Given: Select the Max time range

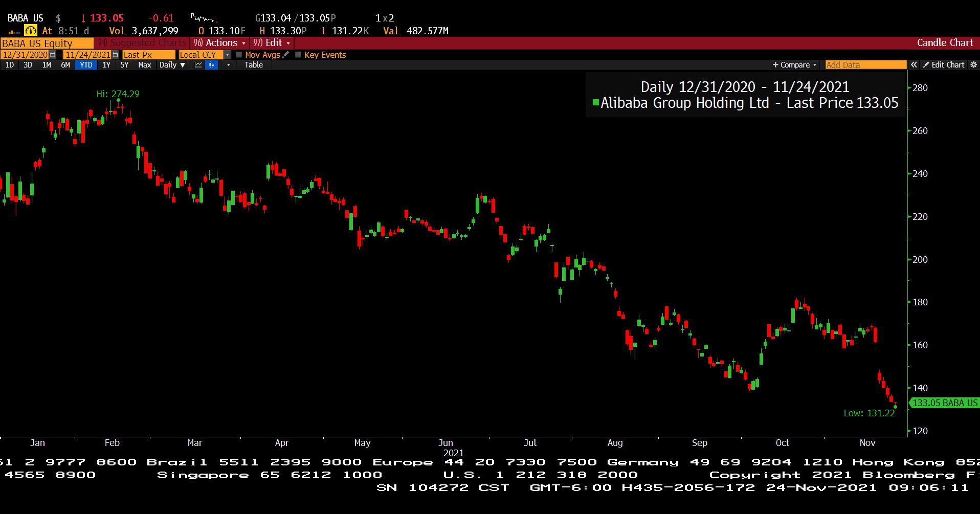Looking at the screenshot, I should [x=145, y=65].
